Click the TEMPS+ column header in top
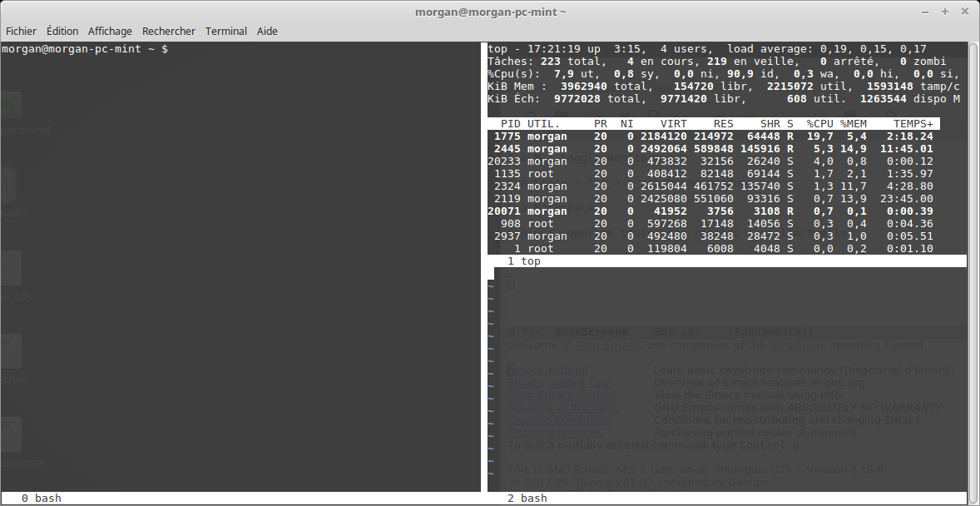980x506 pixels. [x=913, y=124]
